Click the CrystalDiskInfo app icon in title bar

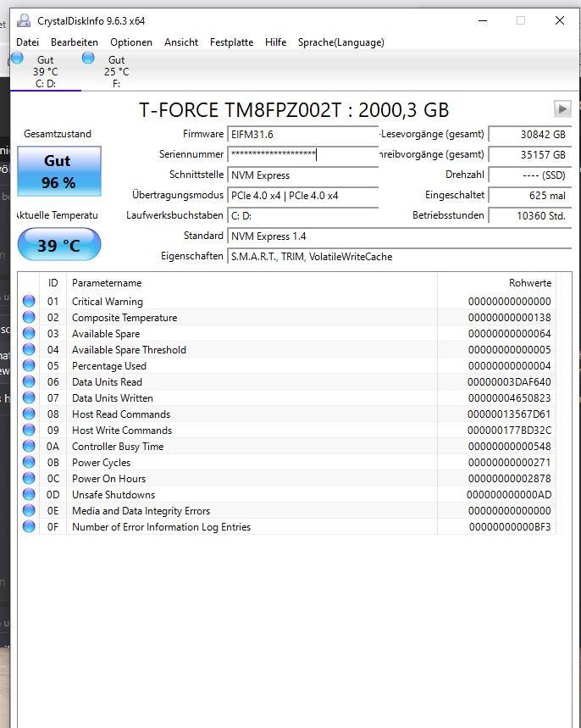23,21
